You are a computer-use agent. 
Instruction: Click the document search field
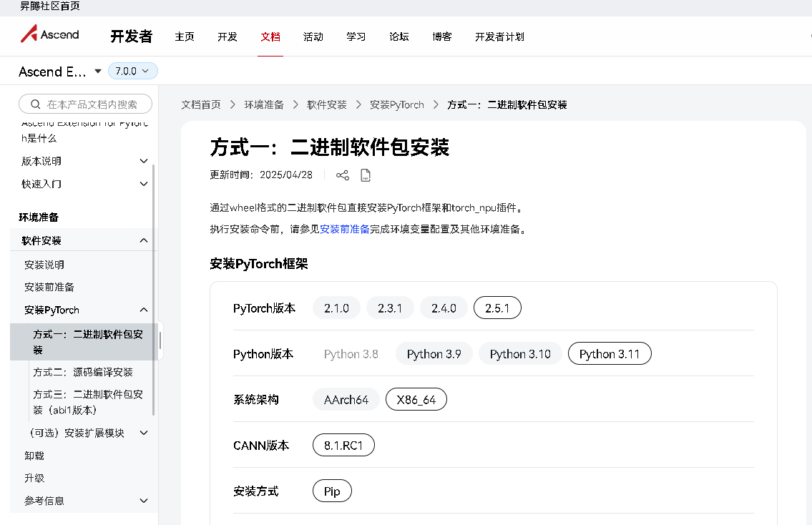coord(85,104)
